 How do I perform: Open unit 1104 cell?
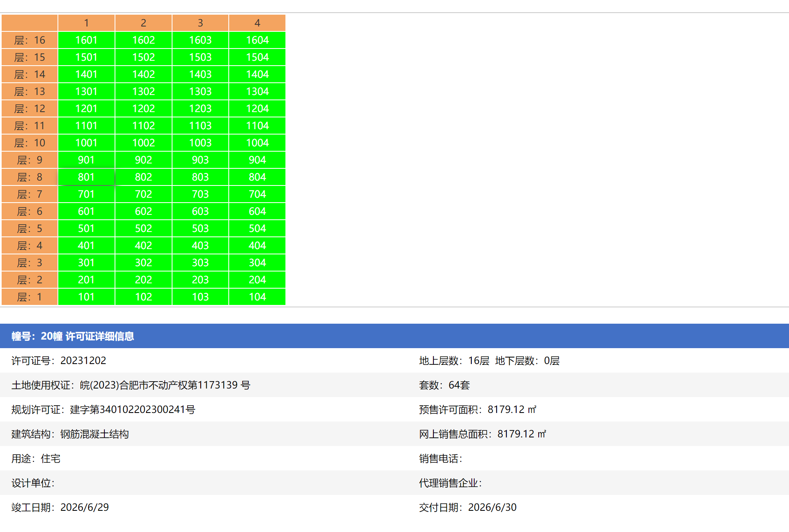(x=257, y=126)
